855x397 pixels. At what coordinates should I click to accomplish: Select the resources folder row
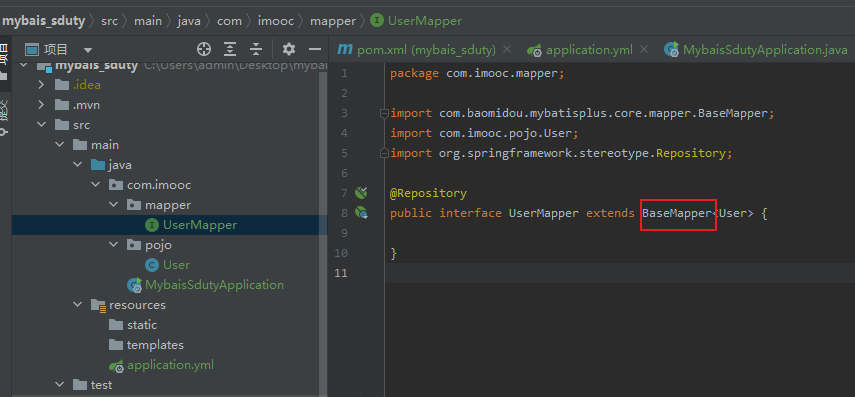point(170,305)
